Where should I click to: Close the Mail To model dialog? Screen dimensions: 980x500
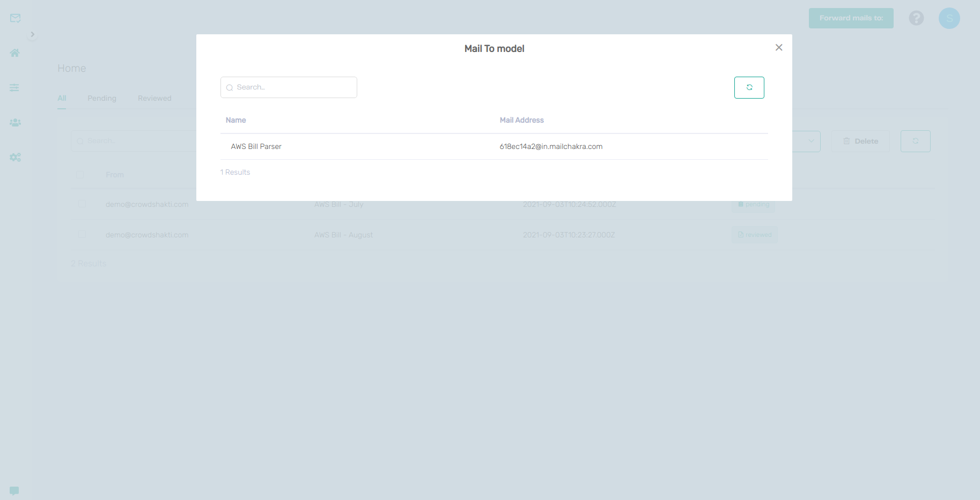click(779, 48)
